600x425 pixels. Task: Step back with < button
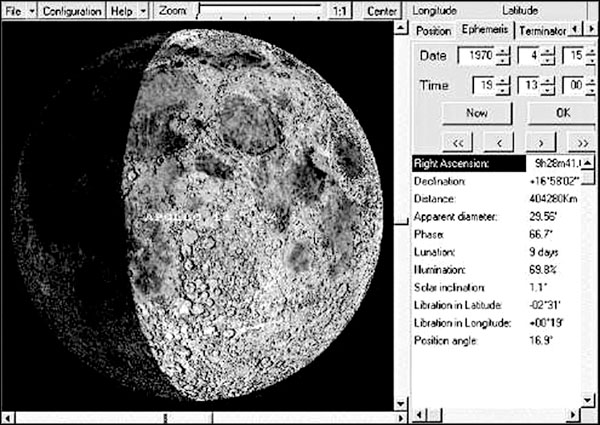(499, 143)
